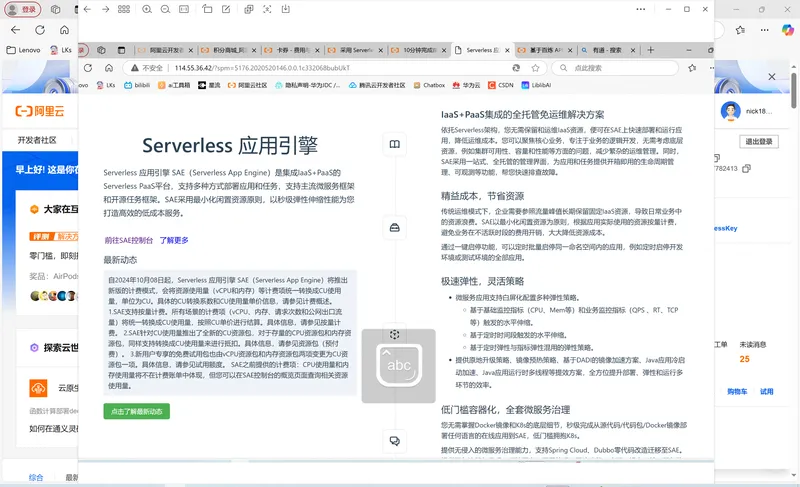
Task: Select the 综合 tab at page bottom
Action: click(36, 478)
